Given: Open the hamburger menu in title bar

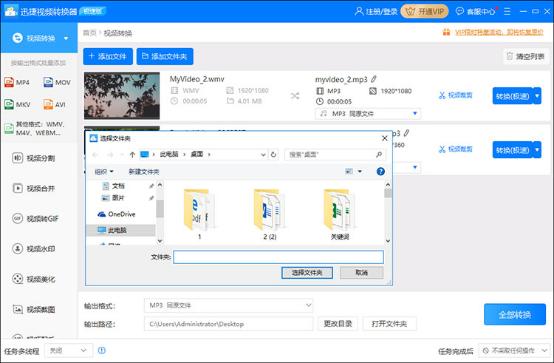Looking at the screenshot, I should 507,11.
